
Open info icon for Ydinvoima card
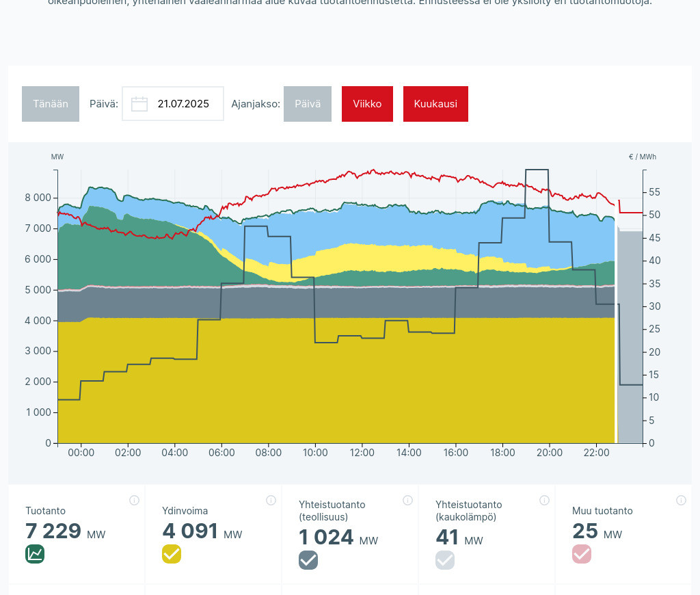point(271,500)
